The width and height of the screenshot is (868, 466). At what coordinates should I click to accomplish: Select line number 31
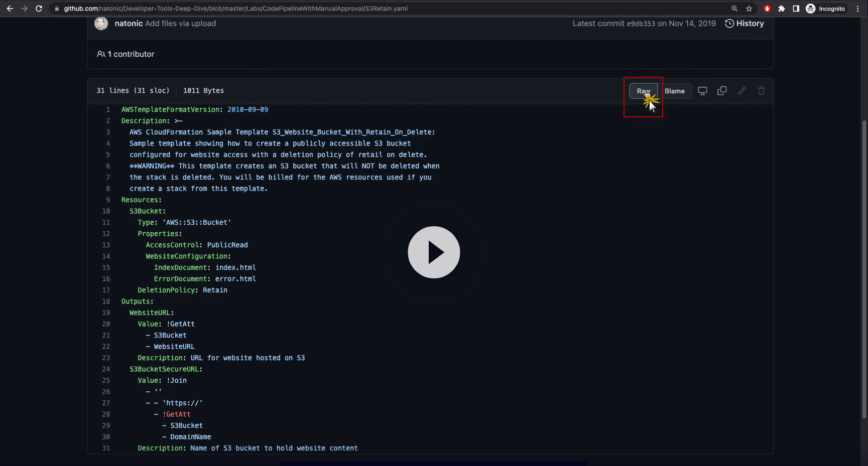tap(106, 448)
